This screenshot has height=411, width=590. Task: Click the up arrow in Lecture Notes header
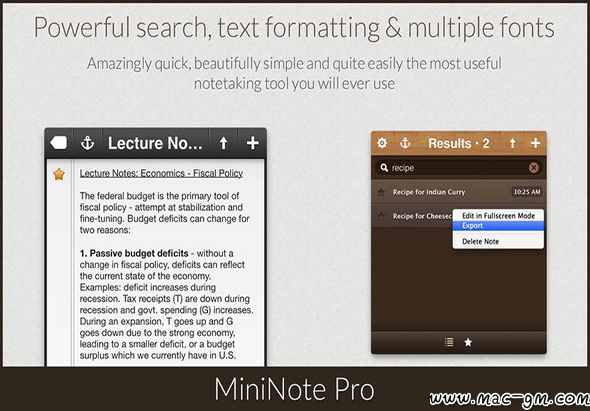click(x=224, y=143)
